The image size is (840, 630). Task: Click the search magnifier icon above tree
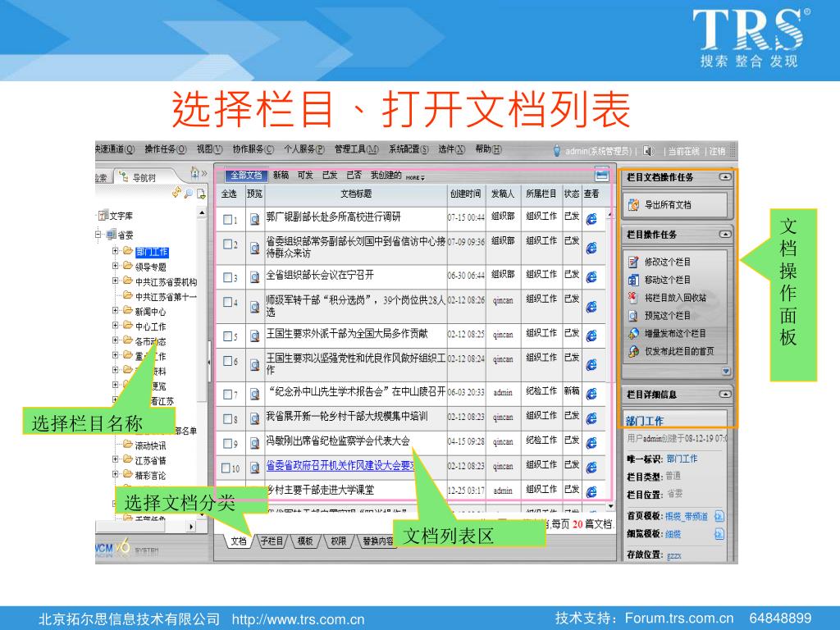coord(189,194)
